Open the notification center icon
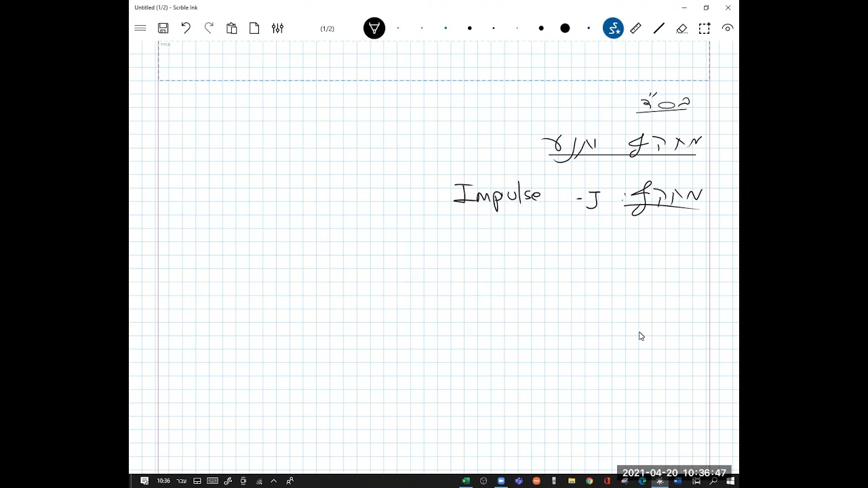This screenshot has width=868, height=488. point(144,481)
